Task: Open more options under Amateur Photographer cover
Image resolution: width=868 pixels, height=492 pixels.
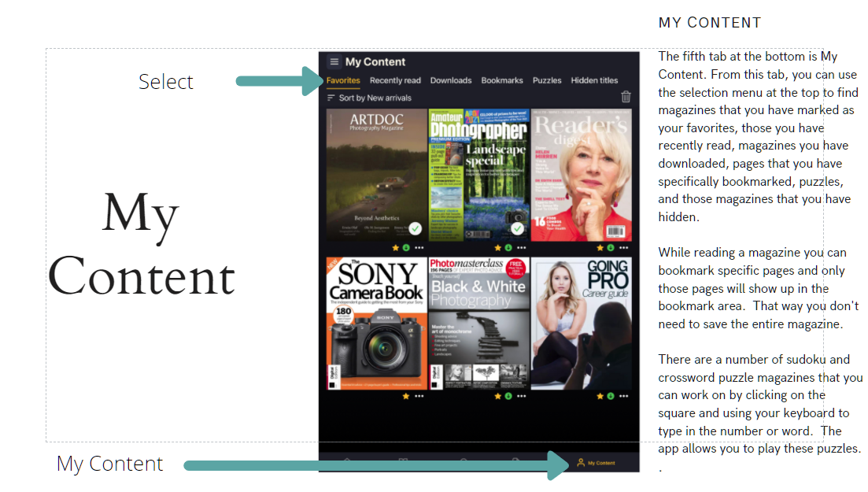Action: pos(522,248)
